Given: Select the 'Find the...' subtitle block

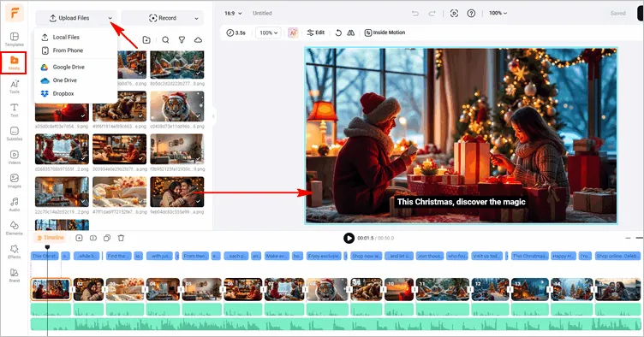Looking at the screenshot, I should [118, 256].
